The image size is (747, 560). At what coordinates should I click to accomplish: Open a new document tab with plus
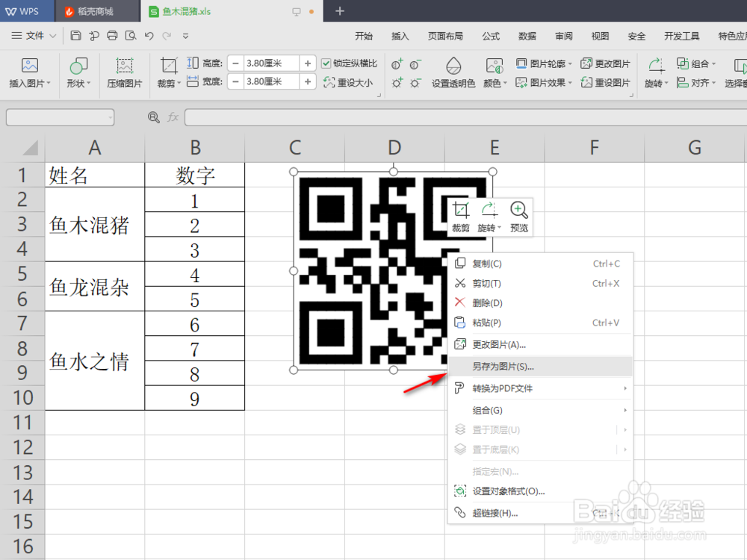340,11
